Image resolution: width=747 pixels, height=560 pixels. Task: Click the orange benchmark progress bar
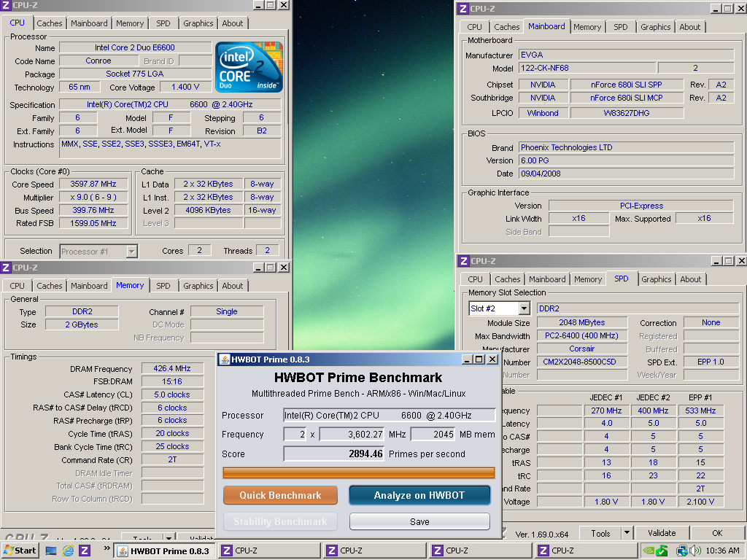click(x=359, y=472)
